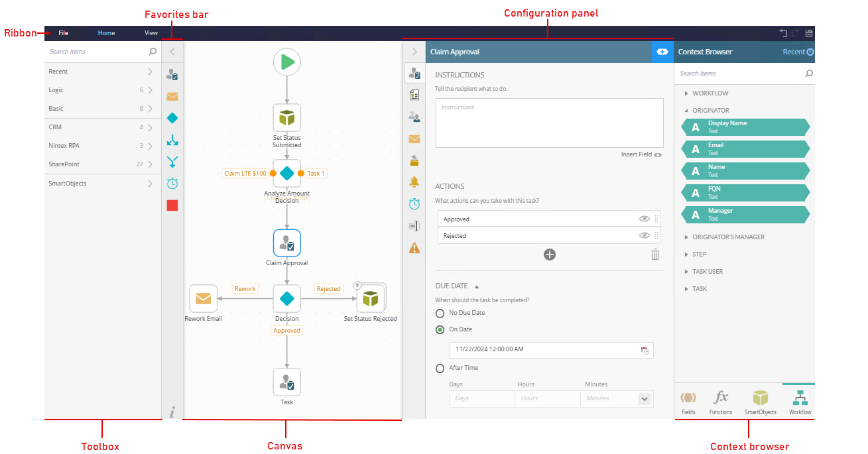This screenshot has height=454, width=868.
Task: Select the Decision diamond in favorites bar
Action: coord(172,118)
